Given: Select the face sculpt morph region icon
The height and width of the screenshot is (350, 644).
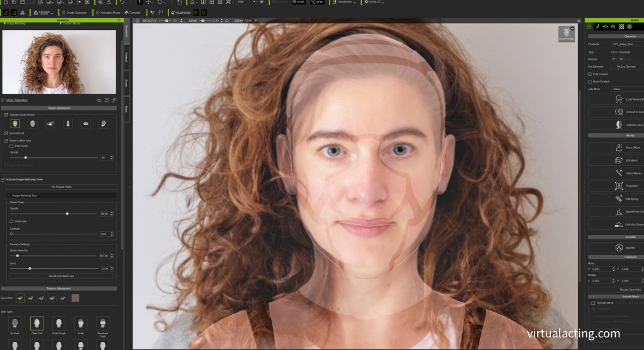Looking at the screenshot, I should pos(33,124).
